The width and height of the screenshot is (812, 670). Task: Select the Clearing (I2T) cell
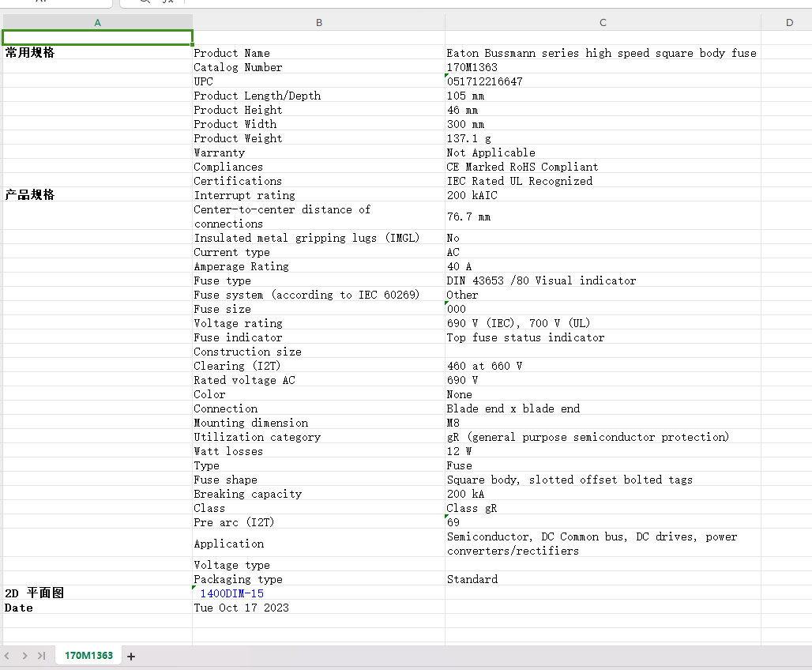318,365
